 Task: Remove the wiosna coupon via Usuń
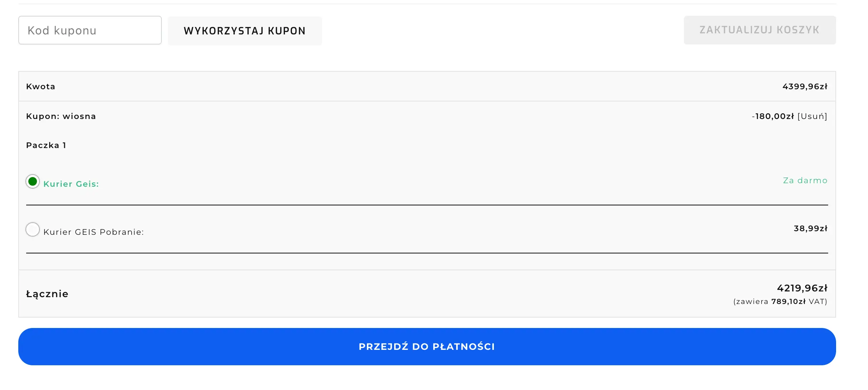point(812,116)
